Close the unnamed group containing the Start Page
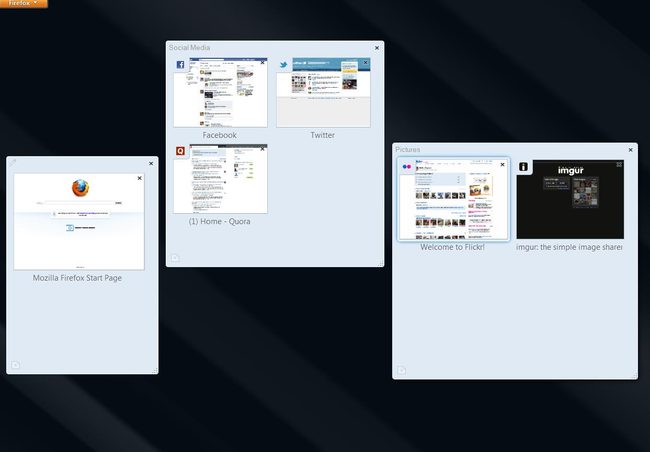The width and height of the screenshot is (650, 452). [x=151, y=164]
